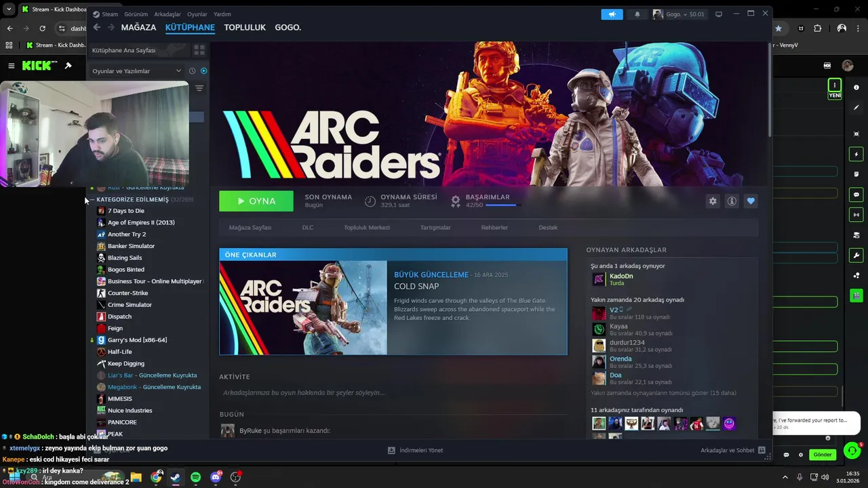Open Görünüm menu
Viewport: 868px width, 488px height.
pos(136,14)
